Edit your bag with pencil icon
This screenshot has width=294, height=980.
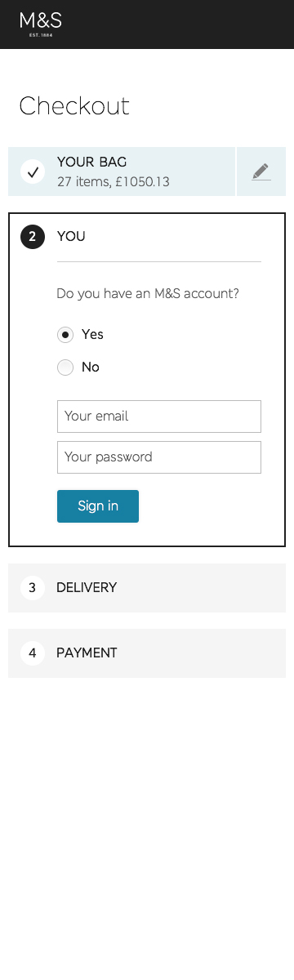coord(261,171)
